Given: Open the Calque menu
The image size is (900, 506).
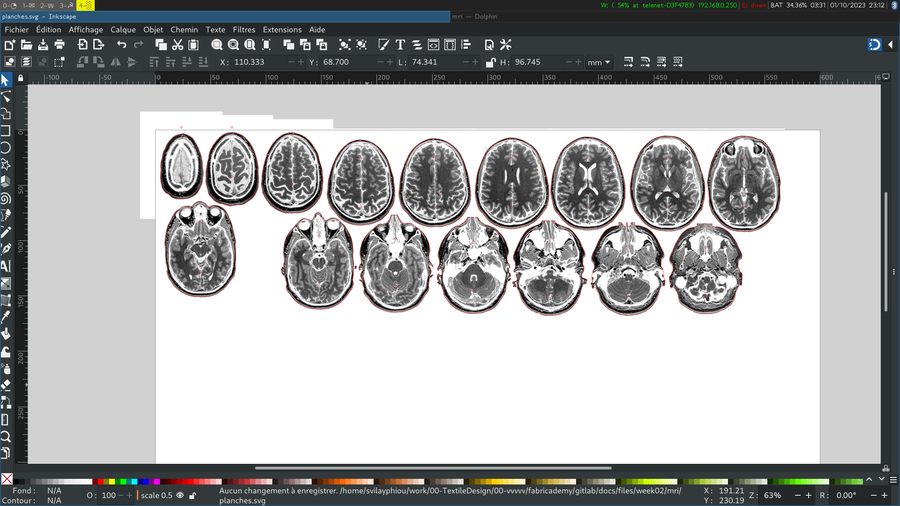Looking at the screenshot, I should [x=123, y=30].
